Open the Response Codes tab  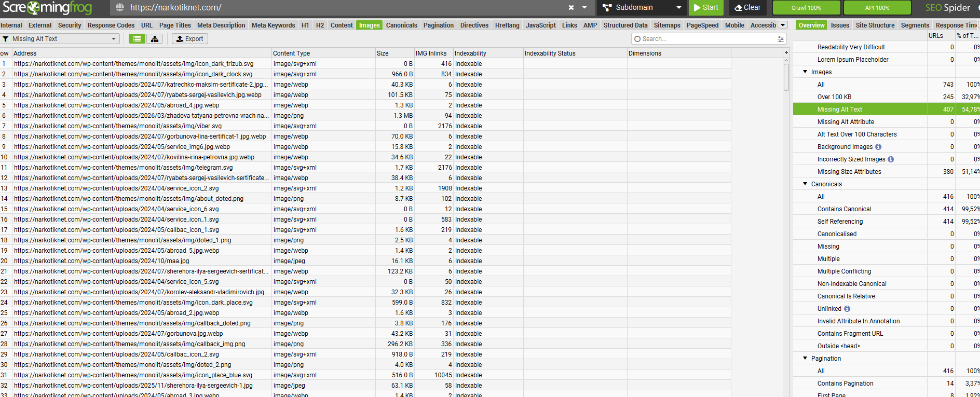click(111, 25)
